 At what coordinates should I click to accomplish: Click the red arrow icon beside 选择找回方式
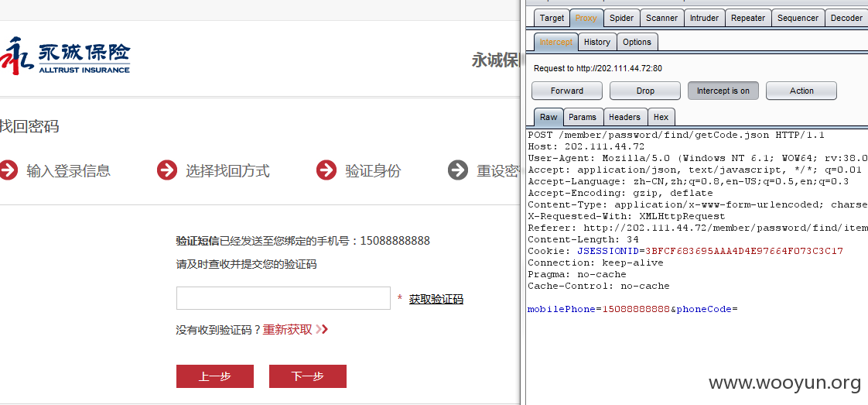point(167,170)
